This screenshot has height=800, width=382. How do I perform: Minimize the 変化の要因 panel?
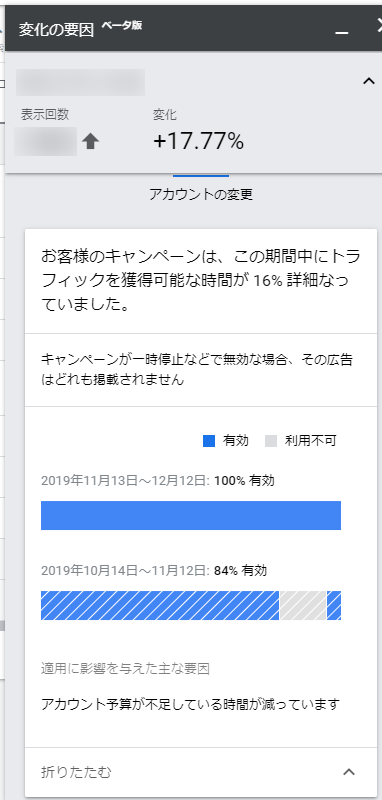tap(342, 33)
